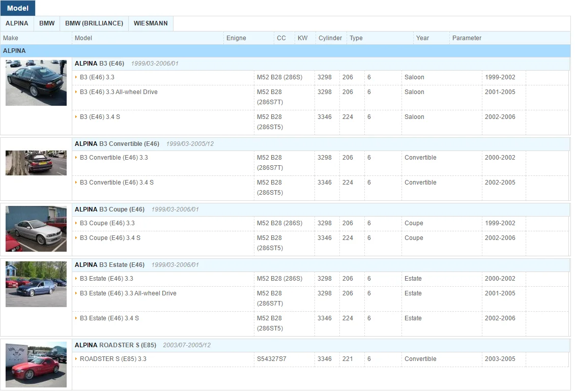Switch to the BMW make tab
Image resolution: width=575 pixels, height=392 pixels.
47,23
